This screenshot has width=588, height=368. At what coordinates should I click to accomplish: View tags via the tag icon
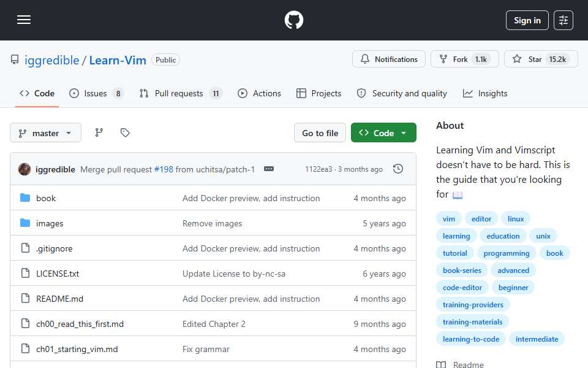tap(125, 132)
